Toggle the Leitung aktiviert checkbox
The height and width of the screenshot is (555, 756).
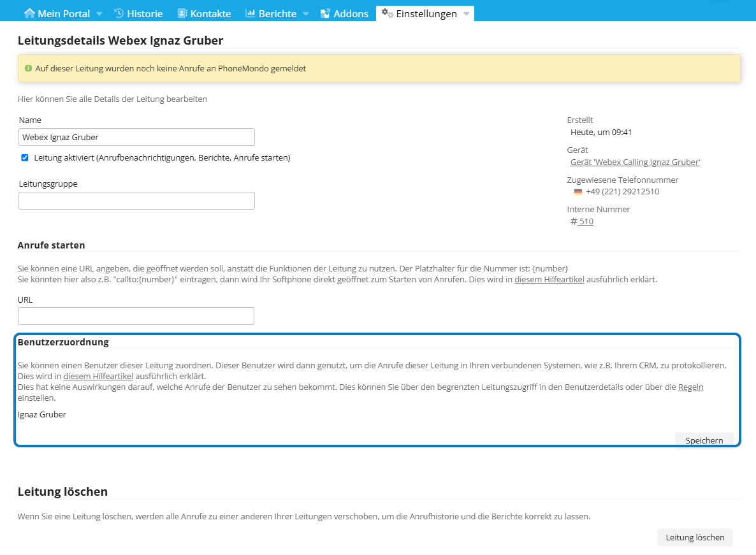coord(25,157)
